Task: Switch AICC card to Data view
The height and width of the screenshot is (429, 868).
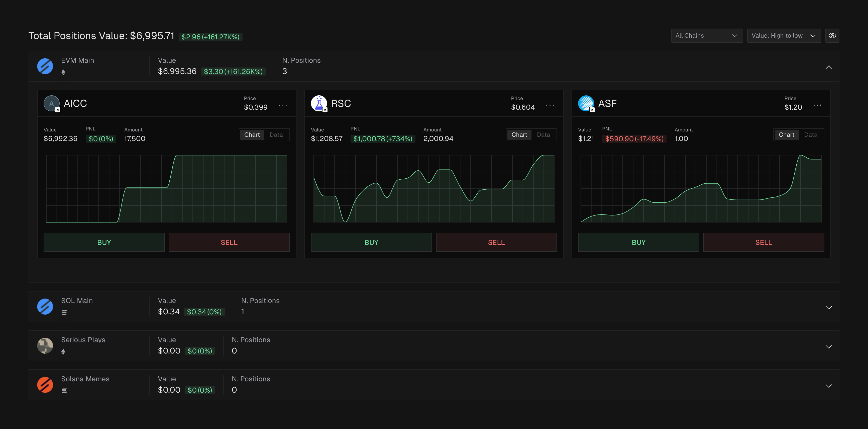Action: click(x=276, y=135)
